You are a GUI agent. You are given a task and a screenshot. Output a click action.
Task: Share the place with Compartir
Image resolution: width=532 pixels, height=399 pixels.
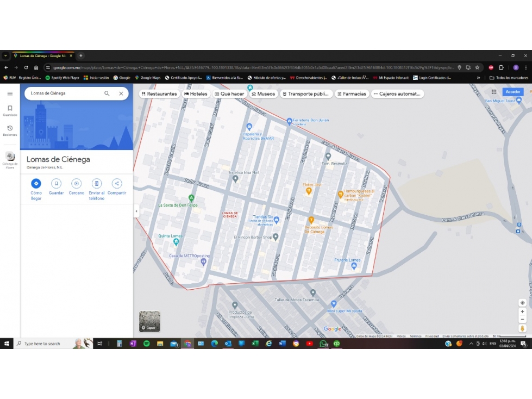(117, 187)
